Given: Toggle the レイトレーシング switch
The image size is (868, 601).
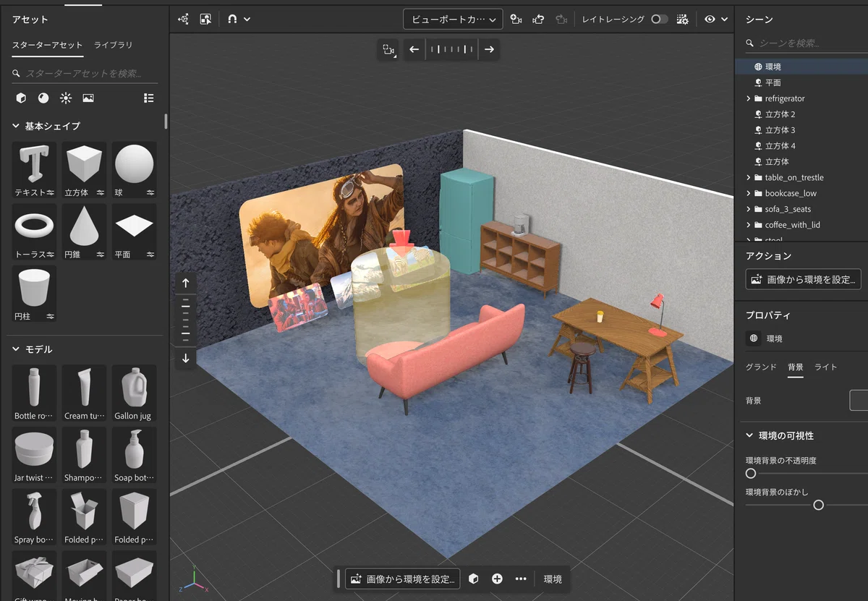Looking at the screenshot, I should tap(660, 19).
